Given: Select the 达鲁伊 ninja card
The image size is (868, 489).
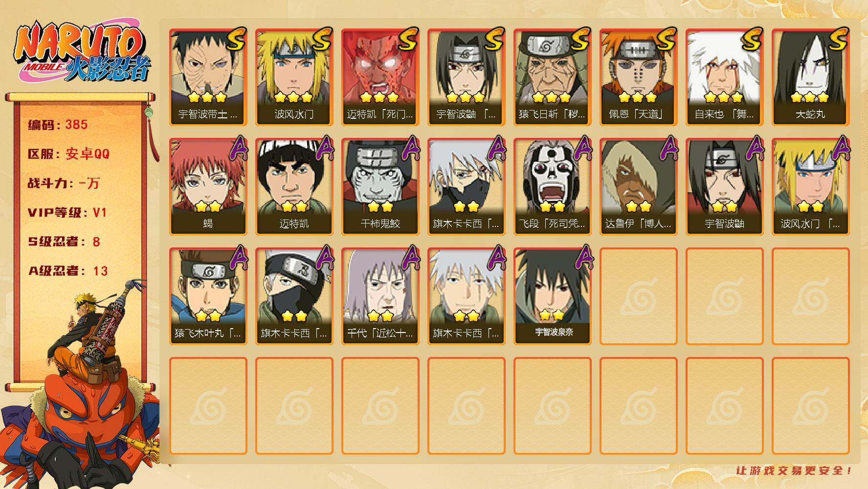Looking at the screenshot, I should tap(638, 187).
